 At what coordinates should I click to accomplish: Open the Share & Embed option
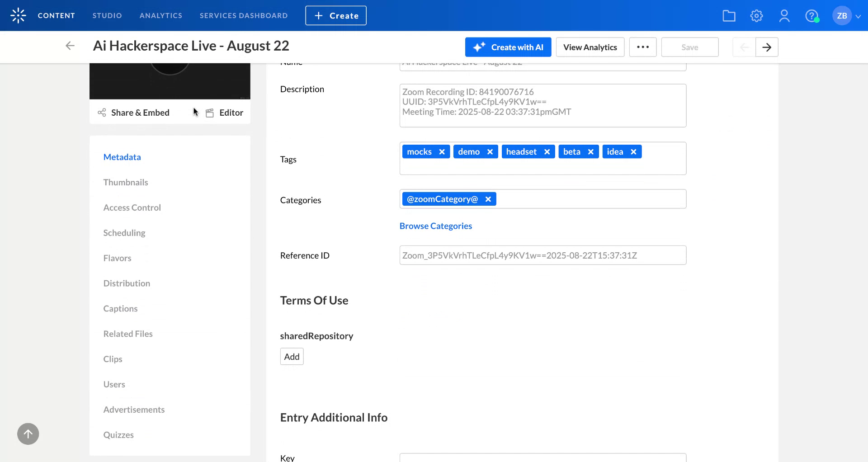(x=133, y=113)
